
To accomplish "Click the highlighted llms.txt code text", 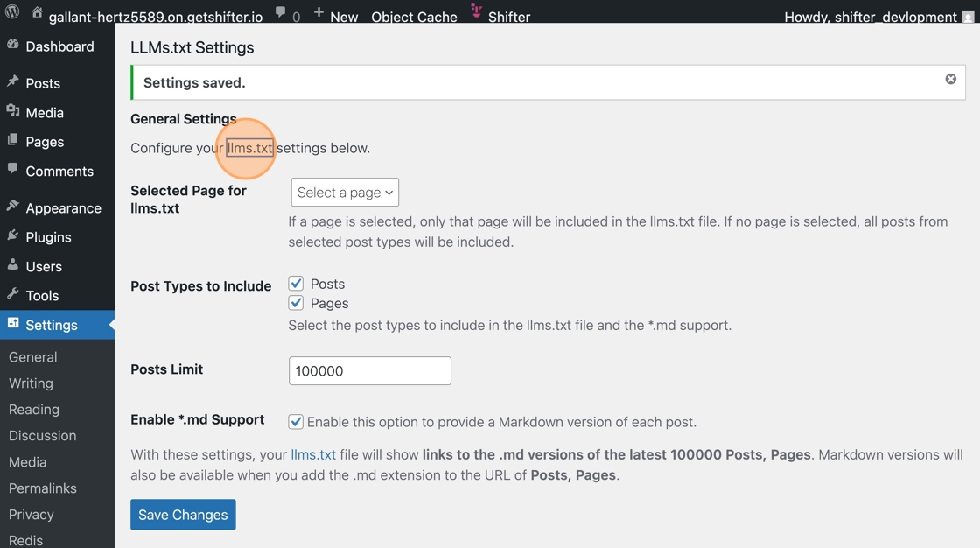I will (x=250, y=148).
